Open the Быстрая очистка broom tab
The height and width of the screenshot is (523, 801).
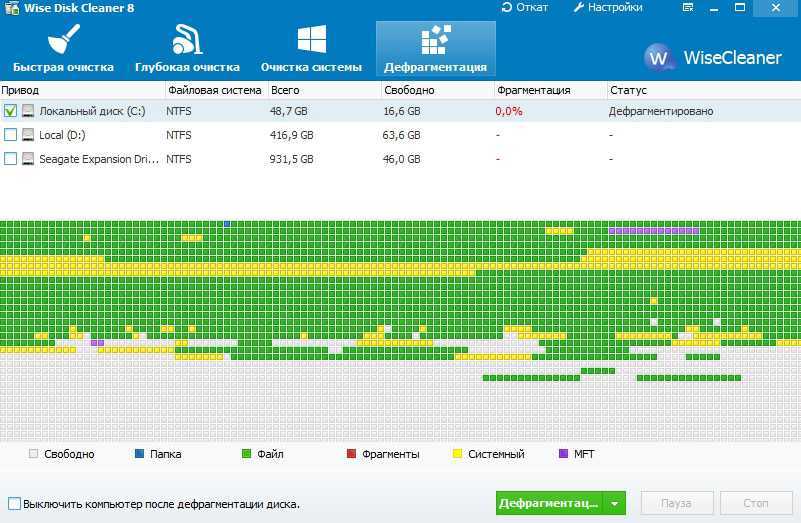(63, 49)
